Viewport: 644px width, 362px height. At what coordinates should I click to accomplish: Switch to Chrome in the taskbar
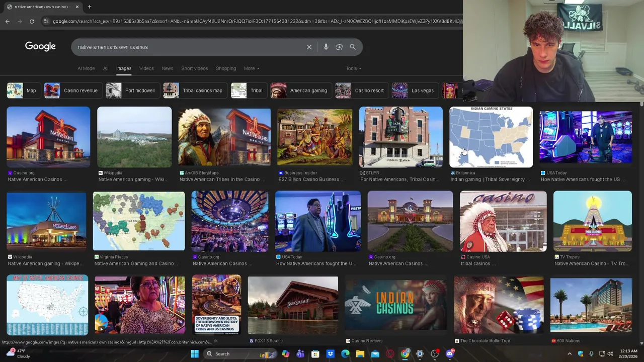[x=405, y=353]
